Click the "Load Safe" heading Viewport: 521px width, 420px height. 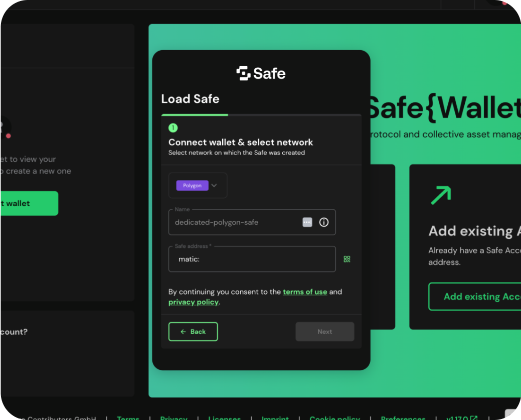[x=190, y=99]
